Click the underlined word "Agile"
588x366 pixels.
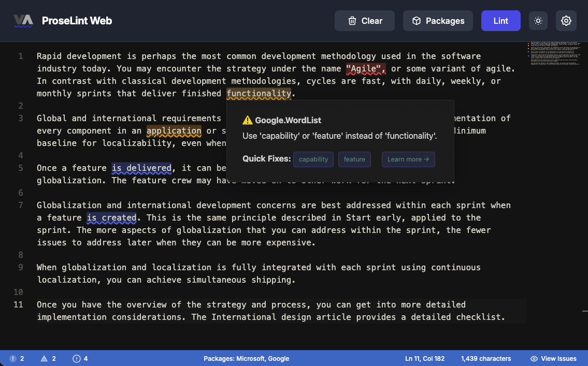(x=366, y=69)
